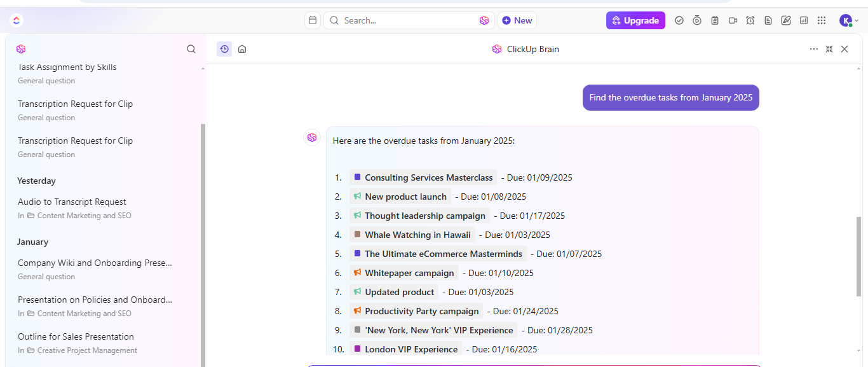
Task: Collapse the ClickUp Brain window
Action: coord(829,49)
